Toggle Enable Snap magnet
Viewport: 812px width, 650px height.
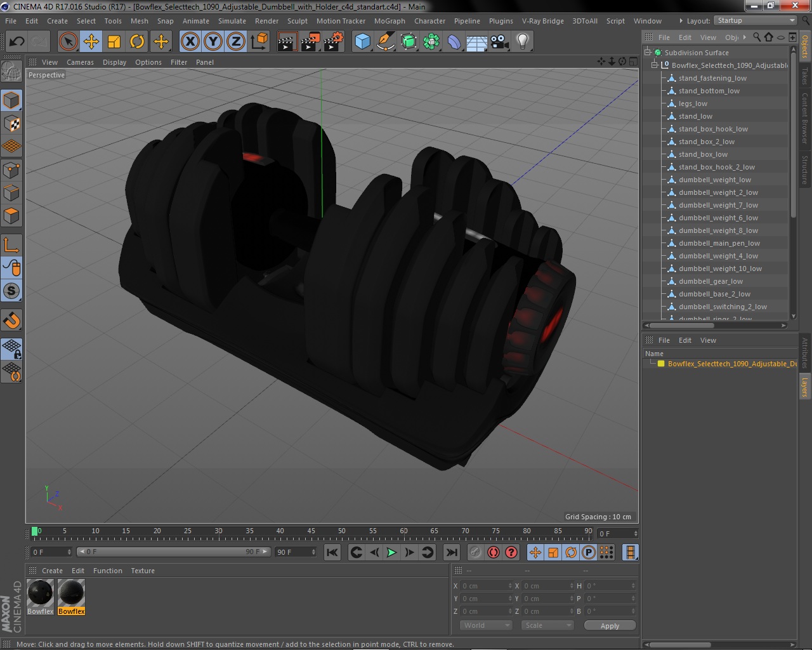point(11,320)
